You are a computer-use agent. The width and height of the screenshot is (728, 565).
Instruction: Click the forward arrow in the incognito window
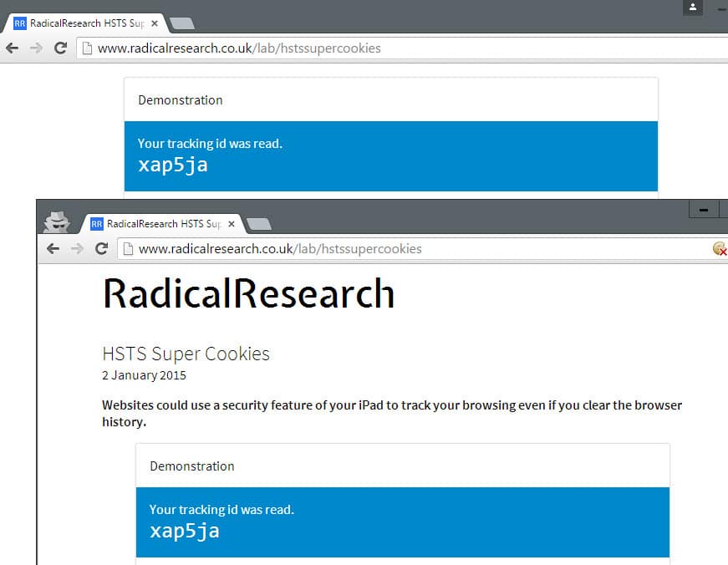tap(78, 248)
